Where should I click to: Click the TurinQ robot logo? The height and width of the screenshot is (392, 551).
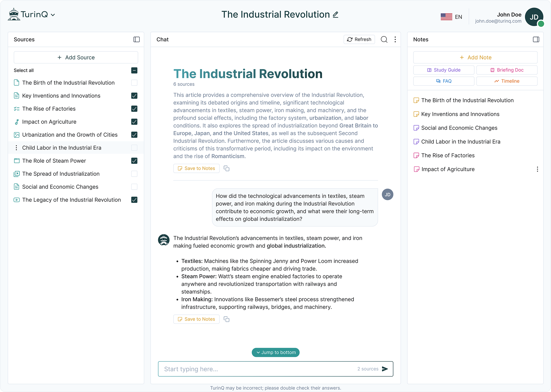[14, 14]
